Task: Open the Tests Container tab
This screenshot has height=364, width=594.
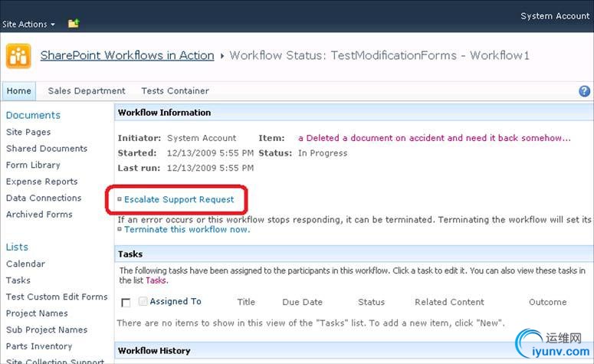Action: 175,91
